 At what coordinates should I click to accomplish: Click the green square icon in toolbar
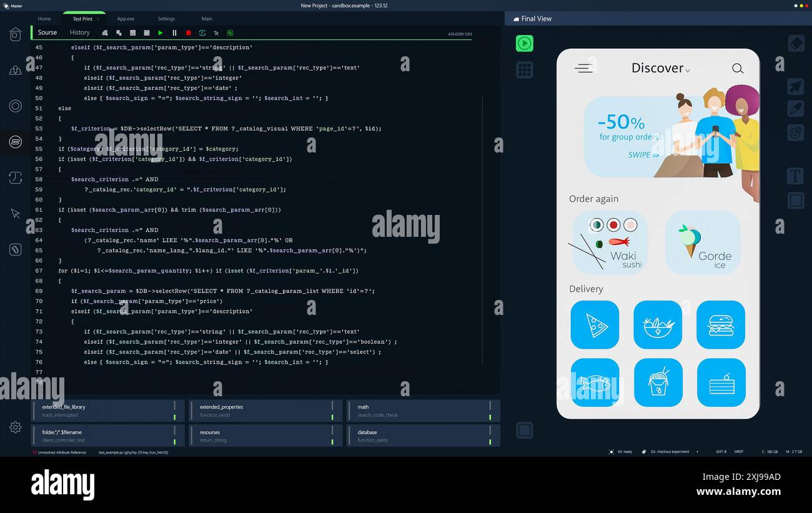point(230,33)
